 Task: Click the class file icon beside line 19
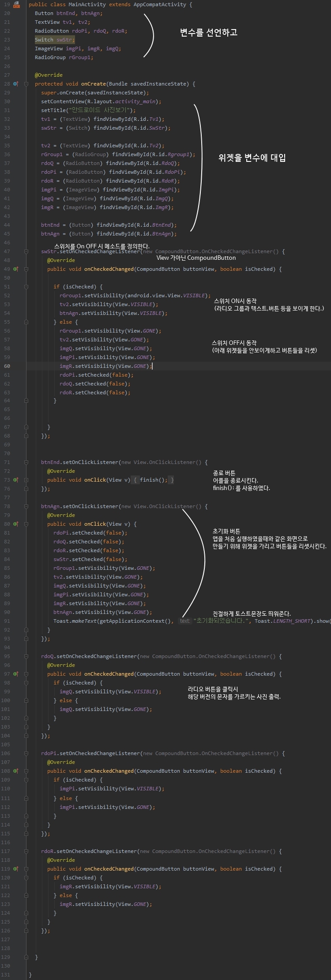[16, 4]
